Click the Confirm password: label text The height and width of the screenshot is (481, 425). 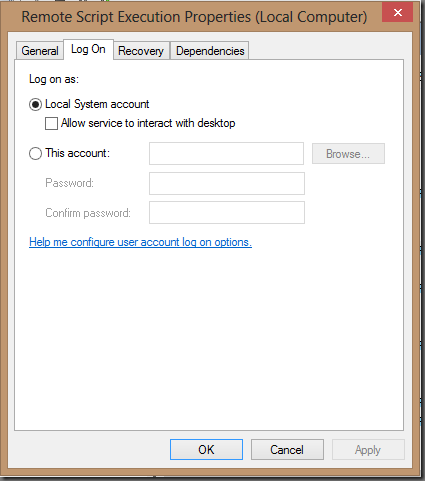(x=88, y=213)
